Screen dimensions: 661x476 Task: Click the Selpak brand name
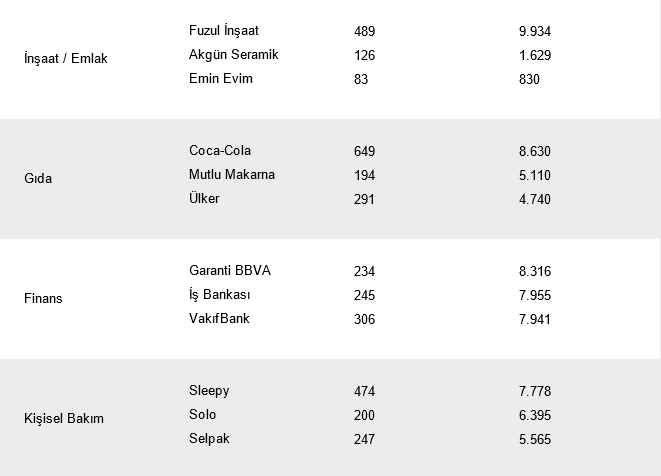pos(208,439)
